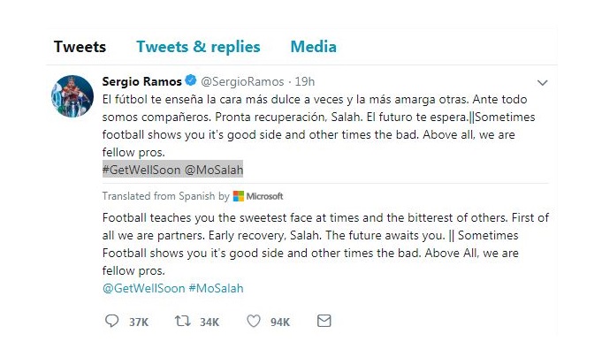Reply using the speech bubble icon
Viewport: 602px width, 364px height.
(110, 322)
